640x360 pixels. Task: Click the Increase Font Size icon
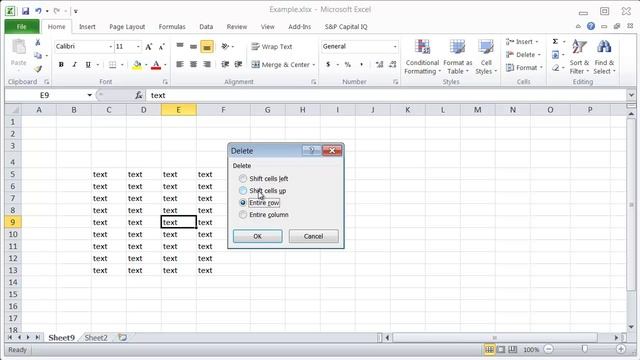pyautogui.click(x=149, y=47)
